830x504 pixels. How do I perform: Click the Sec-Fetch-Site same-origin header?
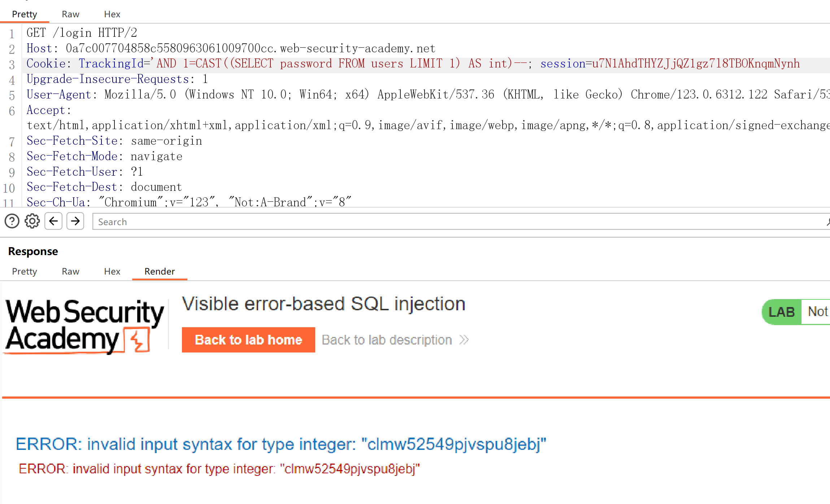[x=114, y=141]
